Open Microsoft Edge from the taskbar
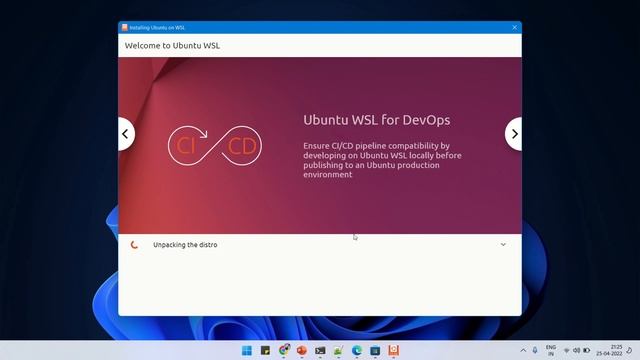640x360 pixels. click(357, 350)
